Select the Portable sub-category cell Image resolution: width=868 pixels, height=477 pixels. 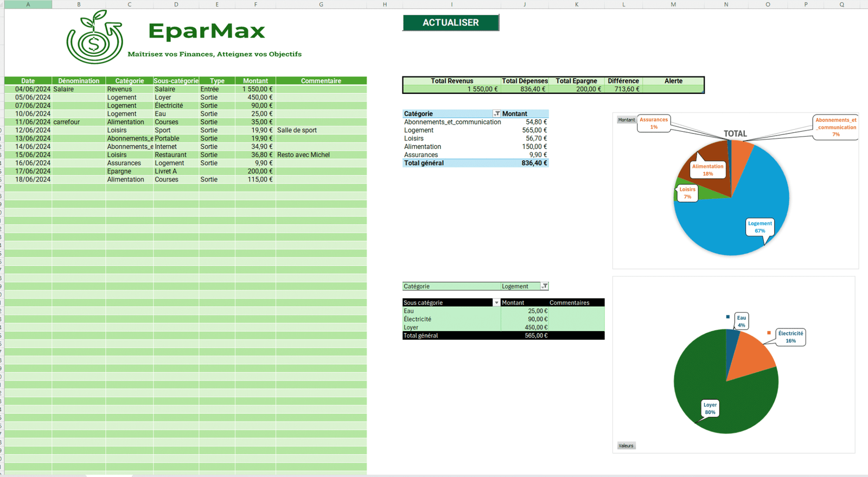[176, 138]
